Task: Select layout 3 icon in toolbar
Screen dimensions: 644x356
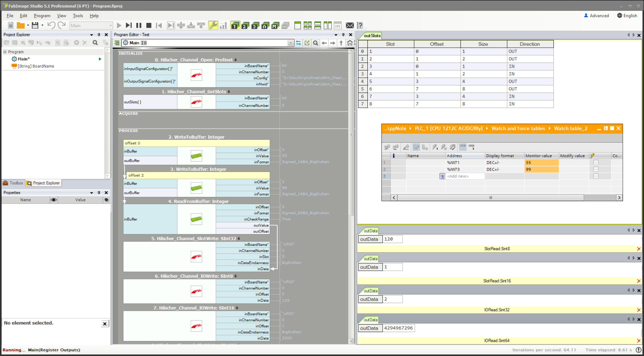Action: tap(255, 25)
